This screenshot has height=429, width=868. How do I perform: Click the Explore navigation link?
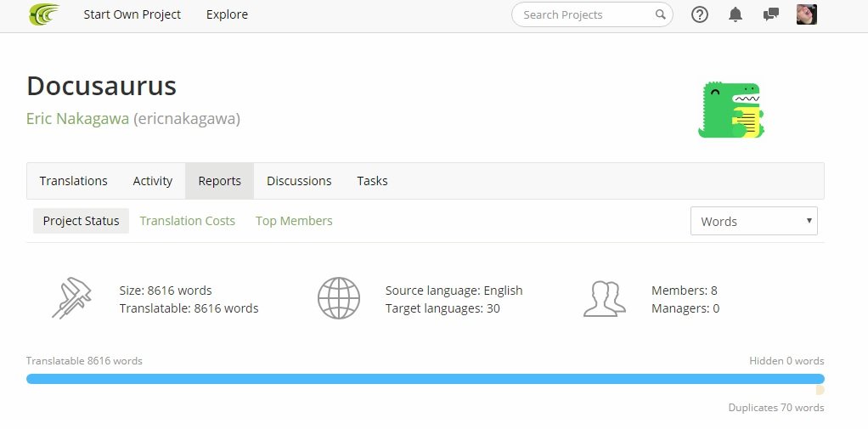[227, 14]
